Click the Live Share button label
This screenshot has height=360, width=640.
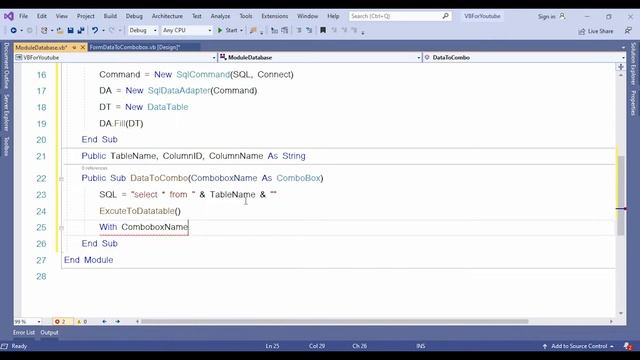pyautogui.click(x=600, y=31)
